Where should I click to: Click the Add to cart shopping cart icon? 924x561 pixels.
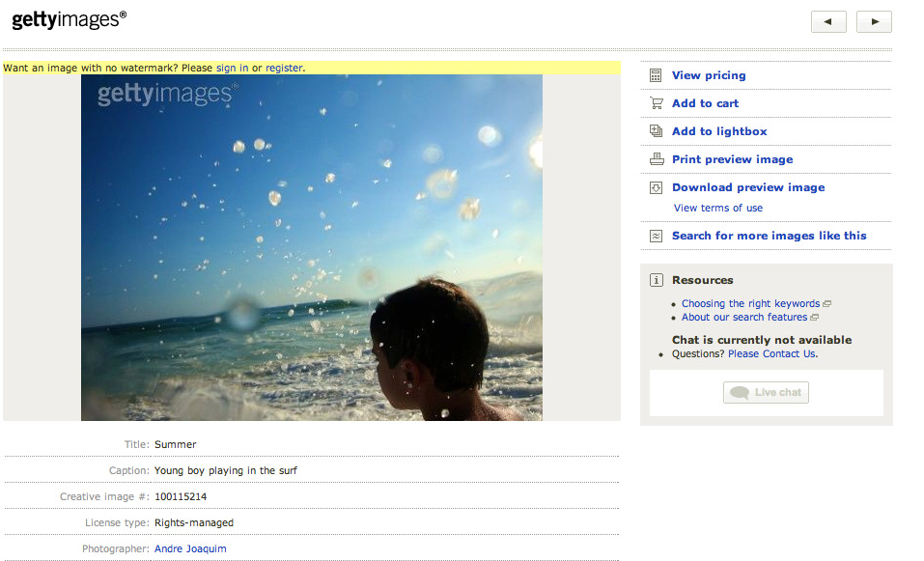(656, 103)
